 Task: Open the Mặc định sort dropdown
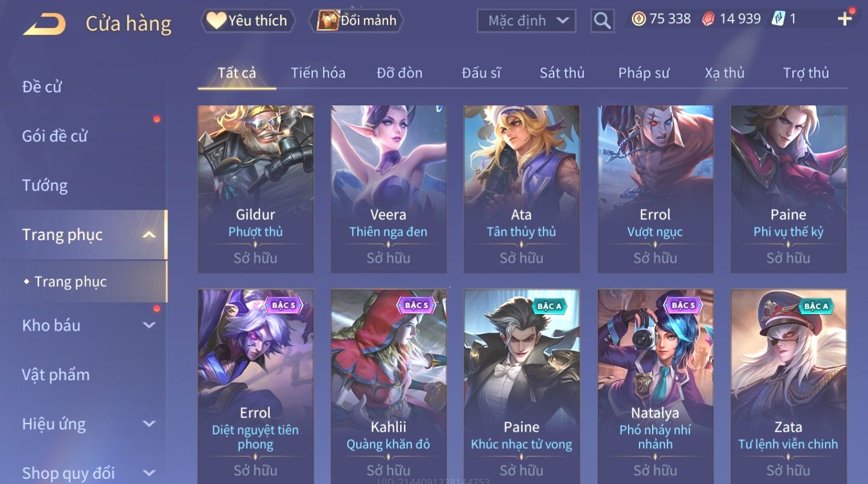(527, 21)
